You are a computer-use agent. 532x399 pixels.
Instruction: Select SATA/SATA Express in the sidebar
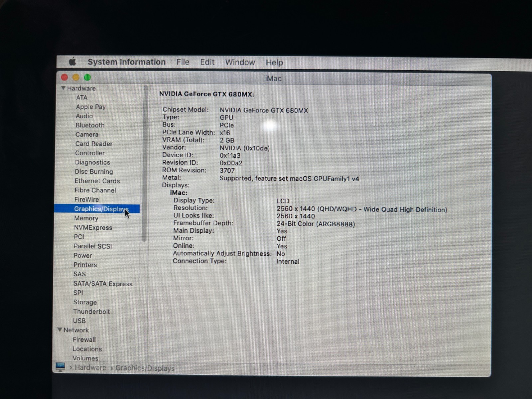point(103,284)
